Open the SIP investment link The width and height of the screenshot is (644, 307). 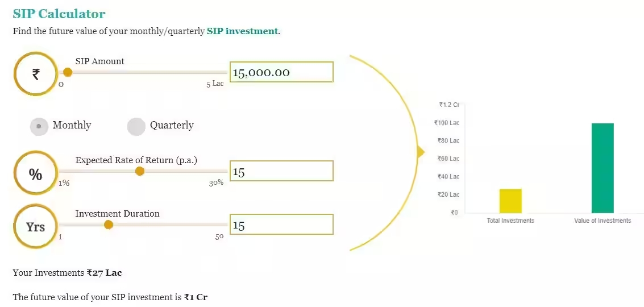[242, 31]
